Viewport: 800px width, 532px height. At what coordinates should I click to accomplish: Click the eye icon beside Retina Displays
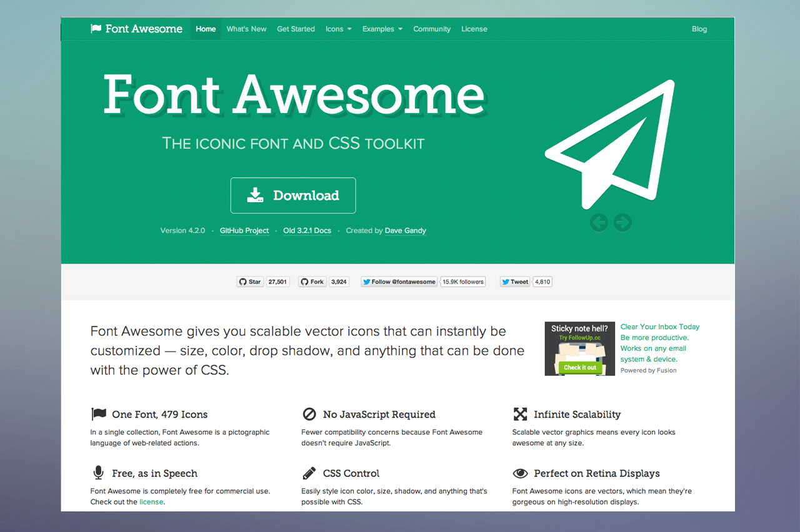pos(520,473)
